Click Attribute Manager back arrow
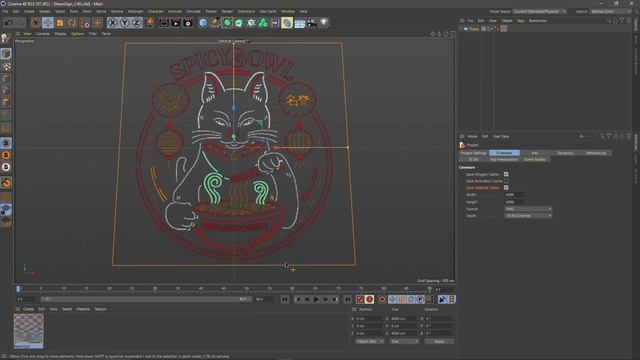The height and width of the screenshot is (360, 640). pyautogui.click(x=582, y=136)
